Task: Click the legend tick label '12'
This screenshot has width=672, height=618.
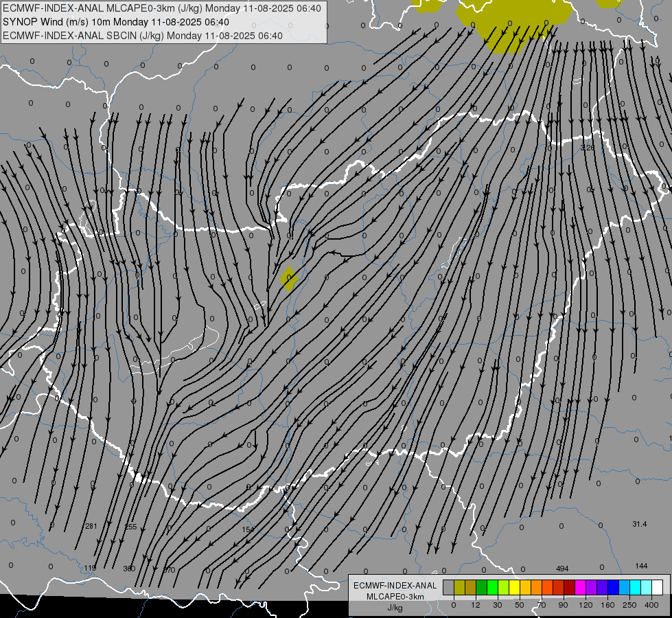Action: coord(476,605)
